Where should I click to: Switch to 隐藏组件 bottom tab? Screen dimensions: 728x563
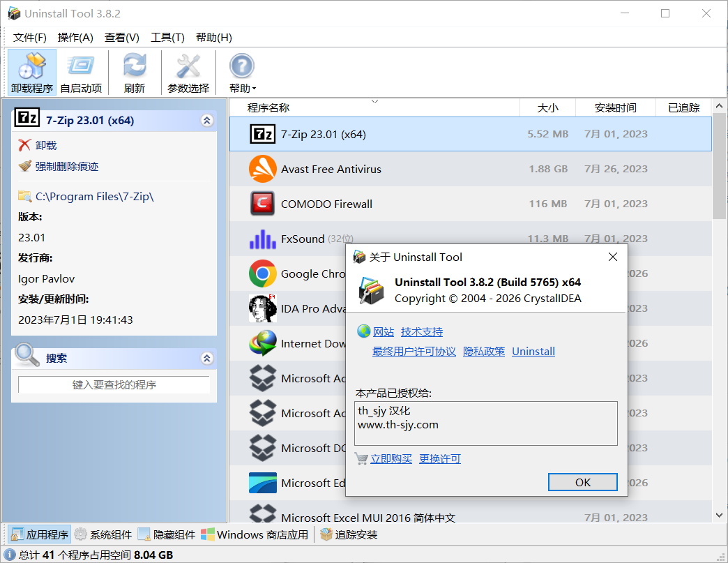(x=167, y=534)
